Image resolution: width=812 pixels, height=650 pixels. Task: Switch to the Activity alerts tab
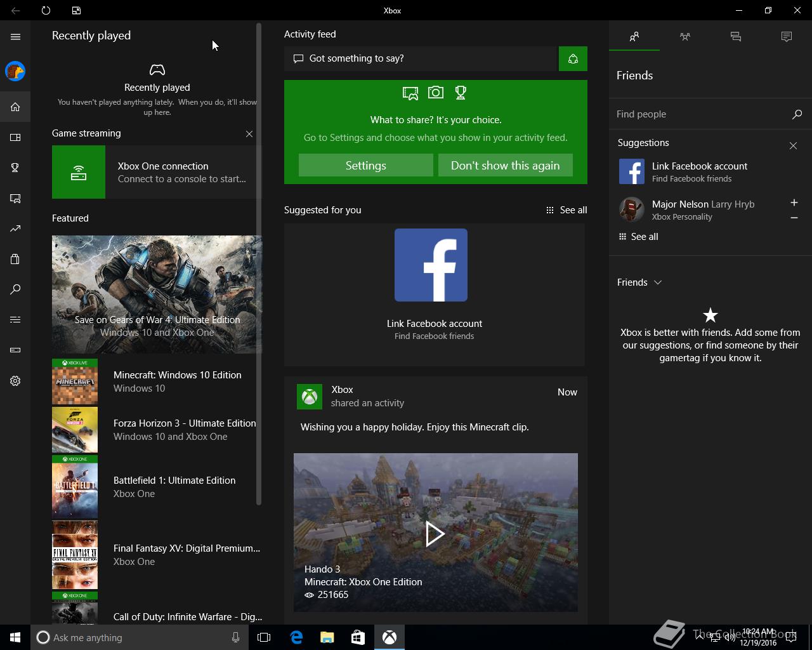point(787,37)
